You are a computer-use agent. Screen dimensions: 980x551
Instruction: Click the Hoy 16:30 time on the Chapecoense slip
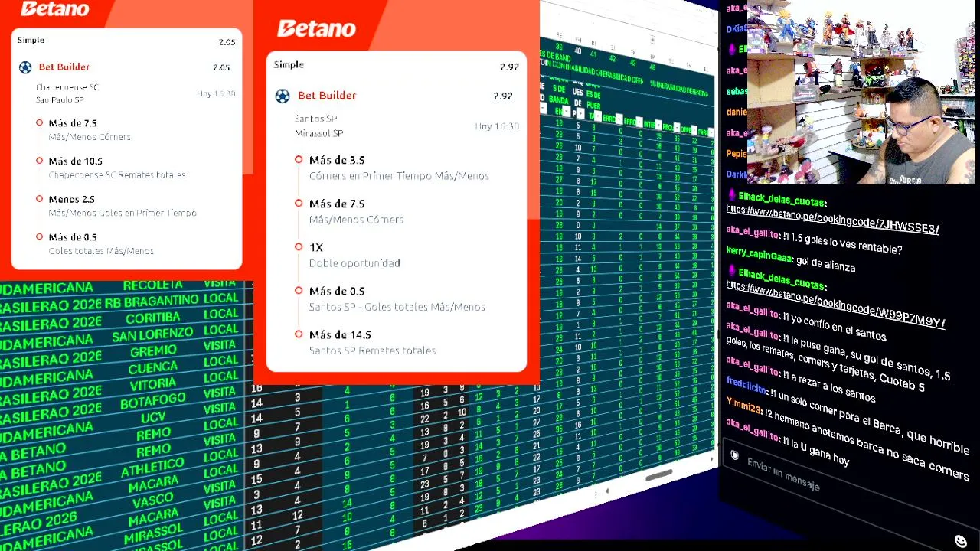click(216, 94)
